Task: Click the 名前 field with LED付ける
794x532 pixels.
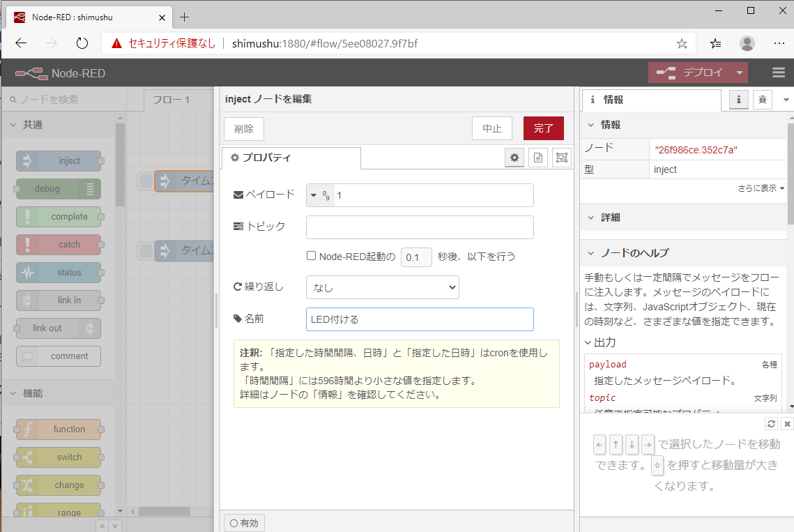Action: pyautogui.click(x=420, y=319)
